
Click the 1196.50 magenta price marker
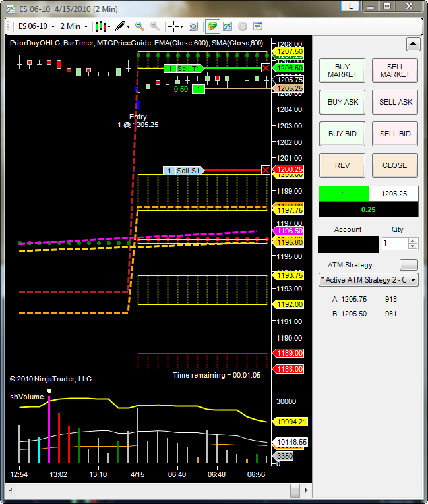coord(288,231)
